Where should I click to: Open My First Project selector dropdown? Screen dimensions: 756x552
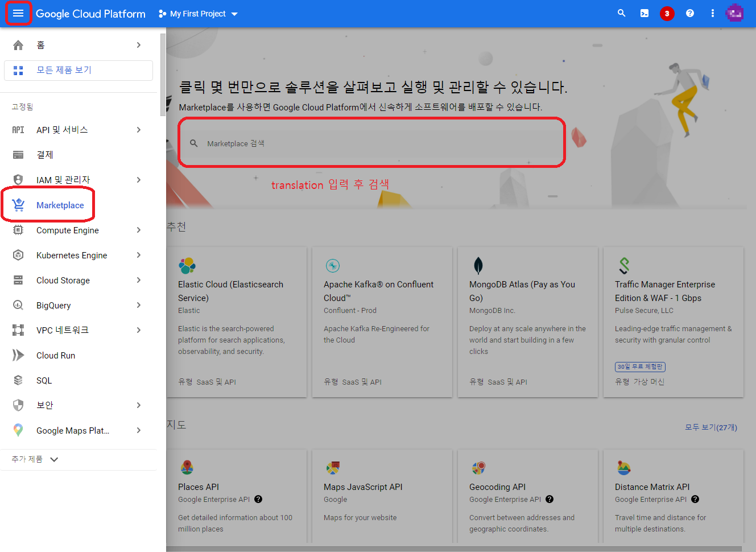coord(198,14)
